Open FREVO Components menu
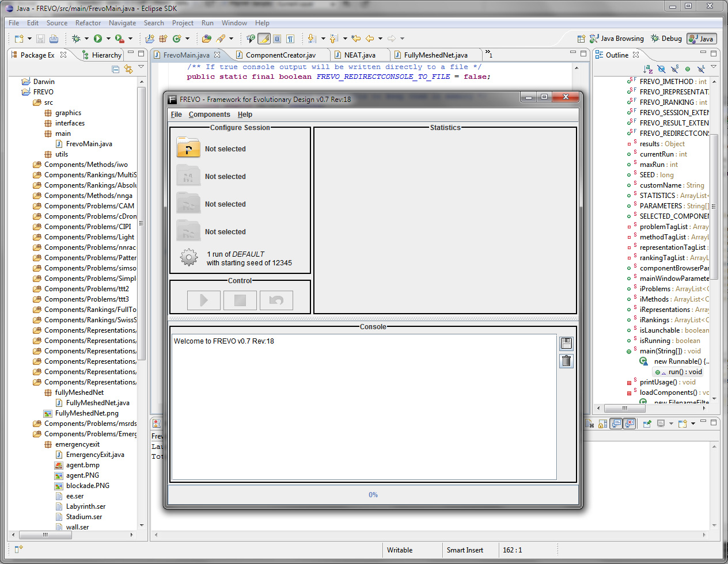This screenshot has height=564, width=728. tap(209, 115)
